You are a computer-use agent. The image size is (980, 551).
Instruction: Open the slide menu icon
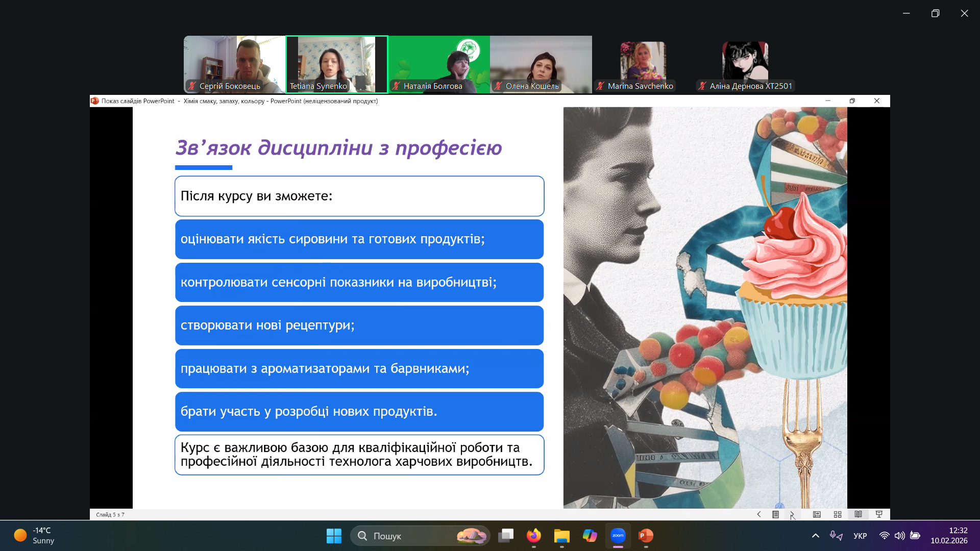(x=775, y=514)
